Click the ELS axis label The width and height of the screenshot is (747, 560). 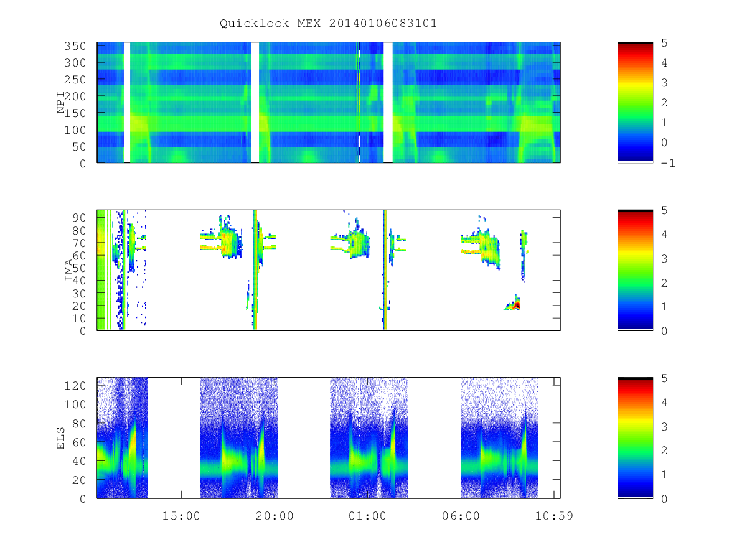click(61, 438)
